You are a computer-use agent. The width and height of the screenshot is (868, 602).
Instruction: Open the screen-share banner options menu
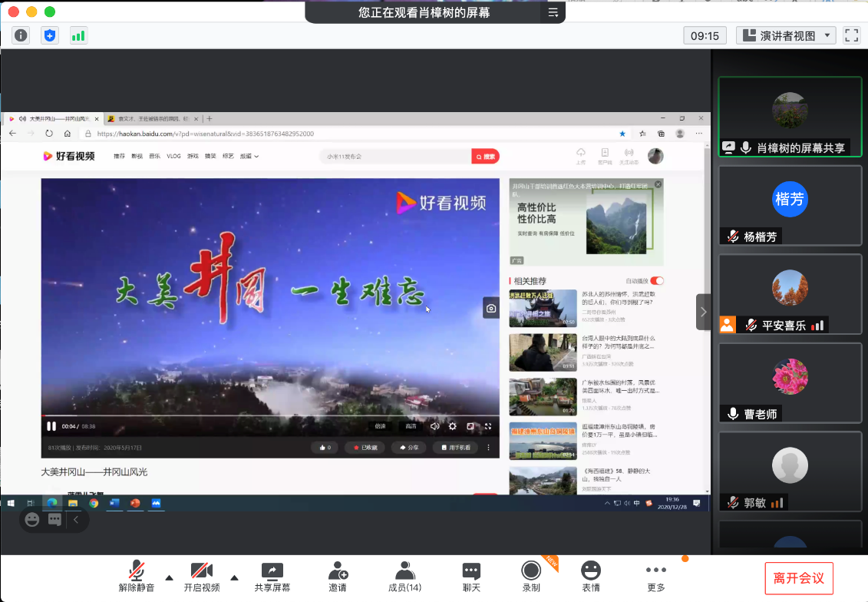click(x=553, y=12)
